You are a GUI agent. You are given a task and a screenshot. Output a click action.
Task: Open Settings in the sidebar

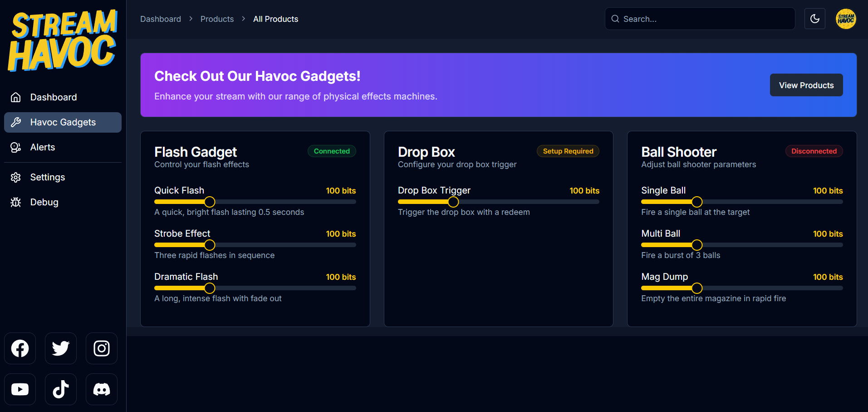coord(63,177)
